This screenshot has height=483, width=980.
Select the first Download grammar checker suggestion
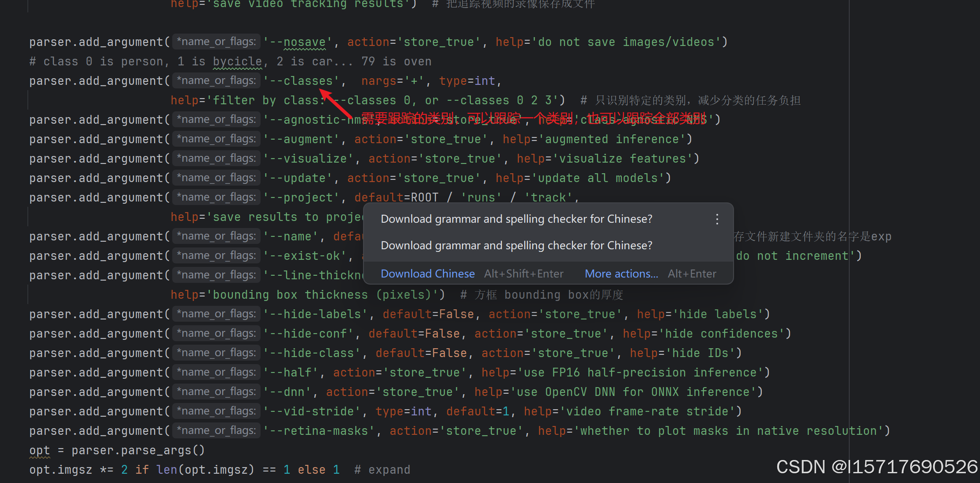click(x=516, y=219)
